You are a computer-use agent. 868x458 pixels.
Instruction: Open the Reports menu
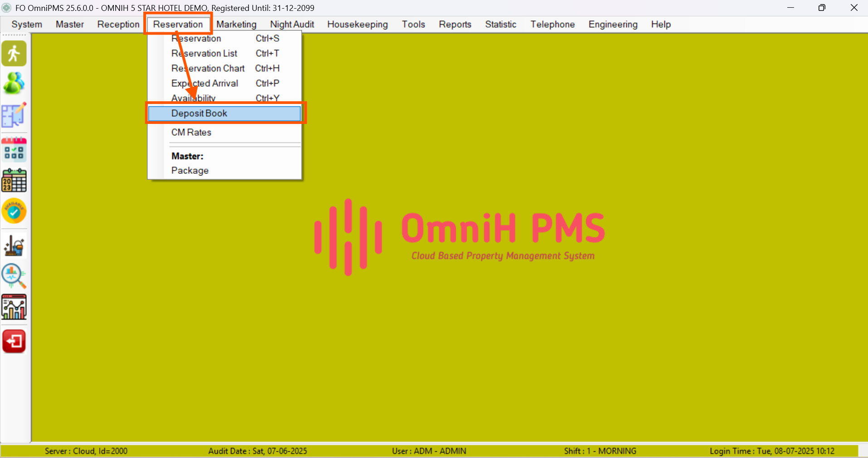pos(455,25)
